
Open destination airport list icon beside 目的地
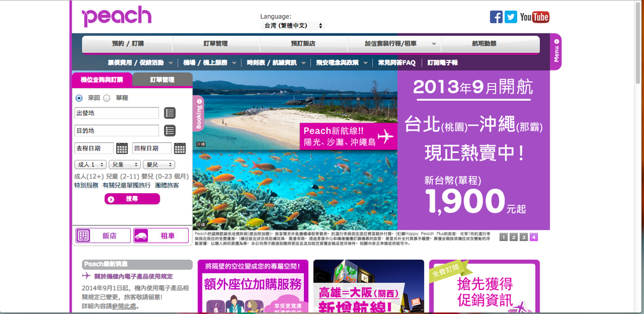click(x=170, y=131)
